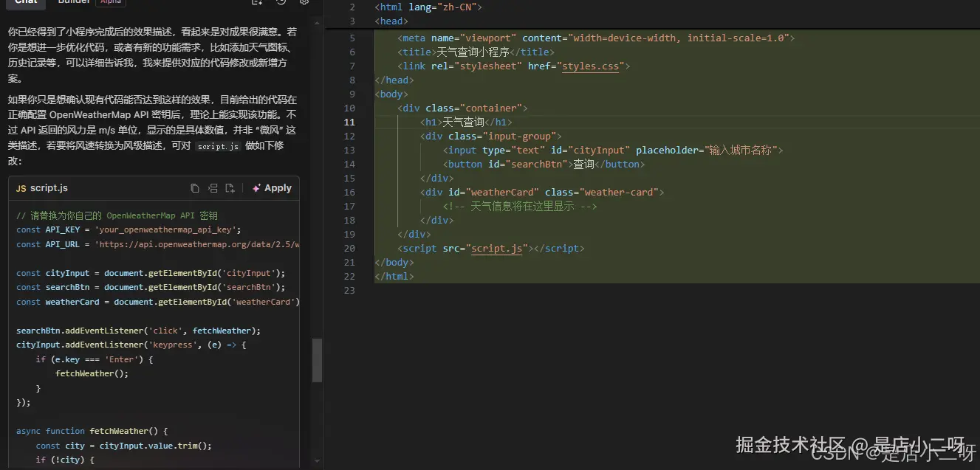Image resolution: width=980 pixels, height=470 pixels.
Task: Click the input id="cityInput" line
Action: click(x=613, y=151)
